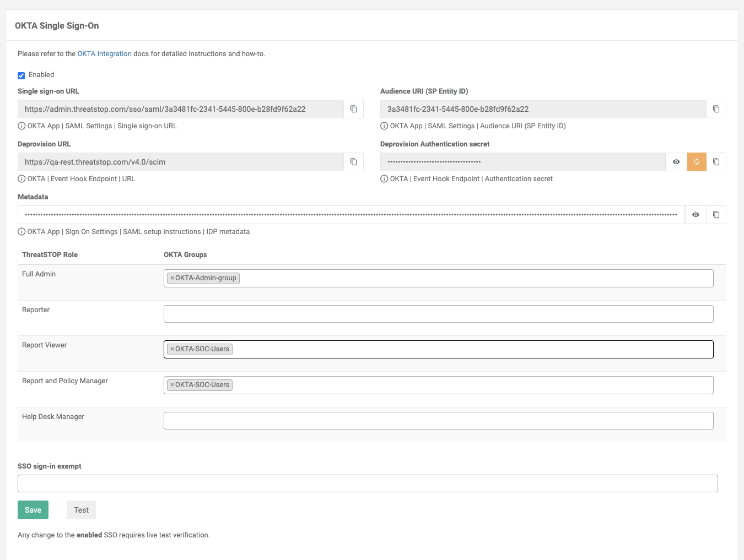Open the OKTA Integration docs link
Image resolution: width=744 pixels, height=560 pixels.
(x=104, y=54)
